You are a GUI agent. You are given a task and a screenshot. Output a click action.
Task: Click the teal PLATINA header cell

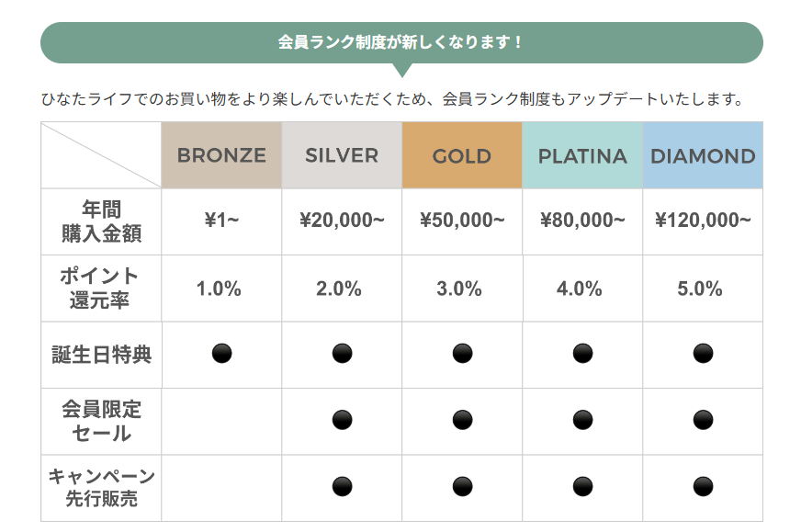(x=582, y=155)
